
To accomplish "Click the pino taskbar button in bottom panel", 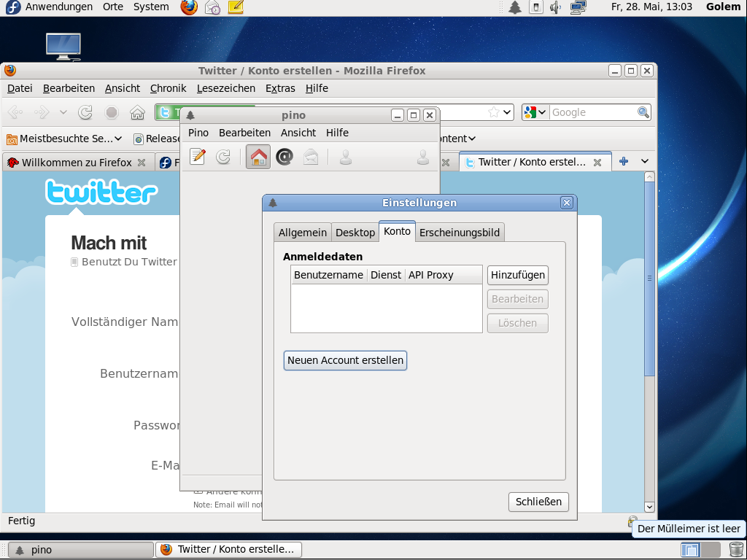I will pyautogui.click(x=81, y=550).
